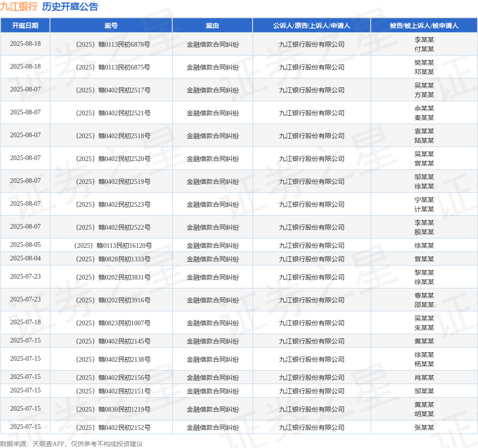Click defendants 袁某某 陆某某 cell
The image size is (478, 448).
pyautogui.click(x=424, y=136)
